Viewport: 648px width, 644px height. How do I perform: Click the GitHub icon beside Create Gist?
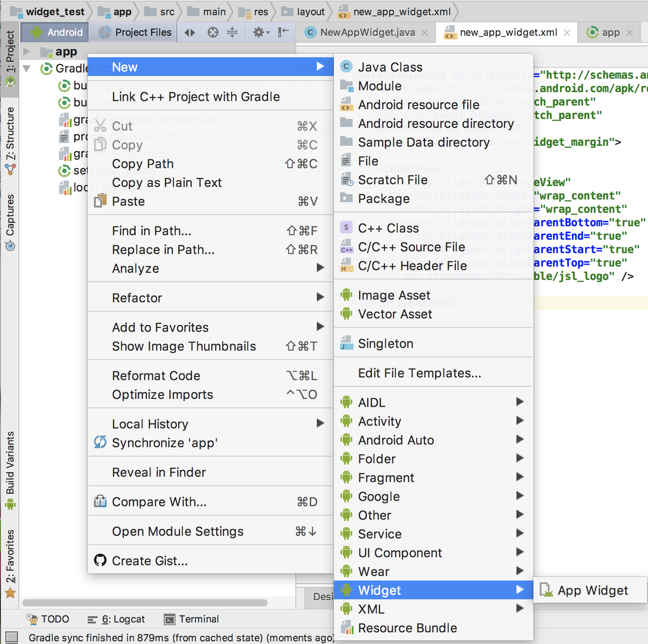point(100,560)
